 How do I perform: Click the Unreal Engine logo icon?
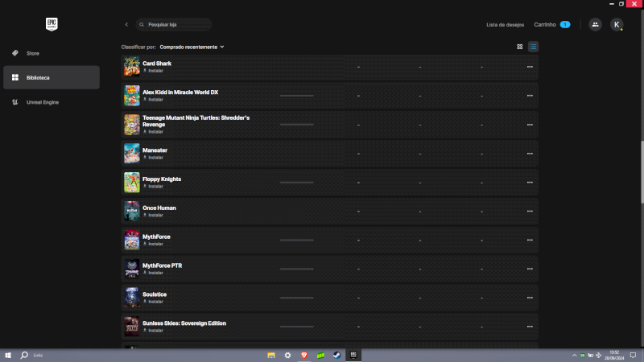tap(15, 102)
